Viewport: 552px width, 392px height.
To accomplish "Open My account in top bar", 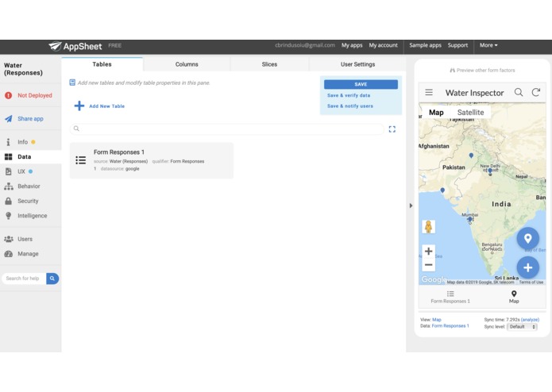I will coord(383,45).
